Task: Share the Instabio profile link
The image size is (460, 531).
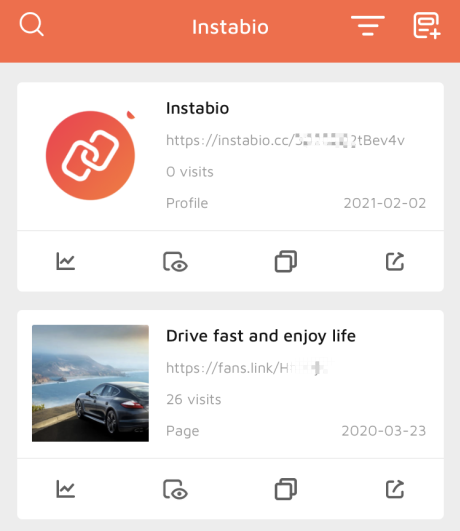Action: [395, 261]
